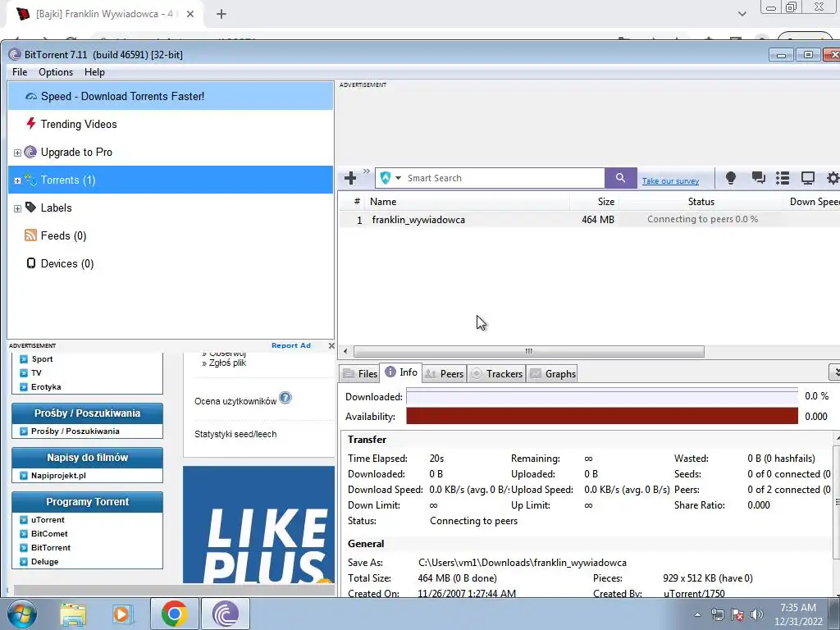Click the torrent list horizontal scrollbar thumb
This screenshot has width=840, height=630.
pyautogui.click(x=529, y=351)
